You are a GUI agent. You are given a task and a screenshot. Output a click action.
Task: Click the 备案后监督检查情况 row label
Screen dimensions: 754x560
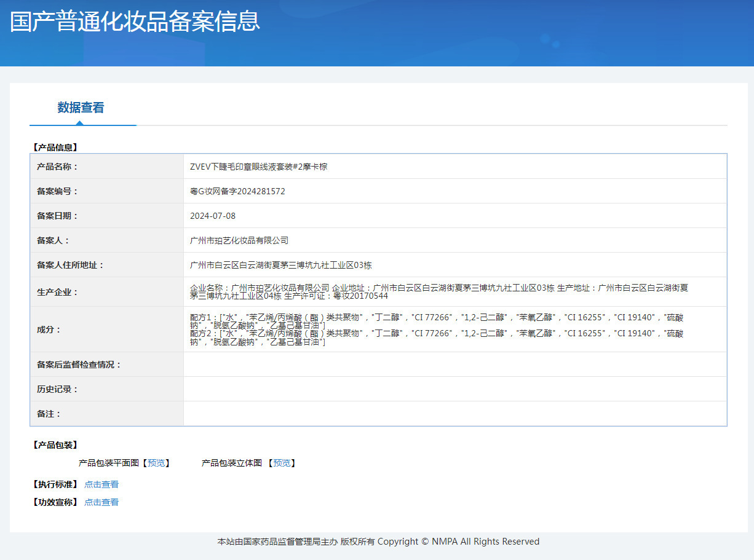[79, 365]
